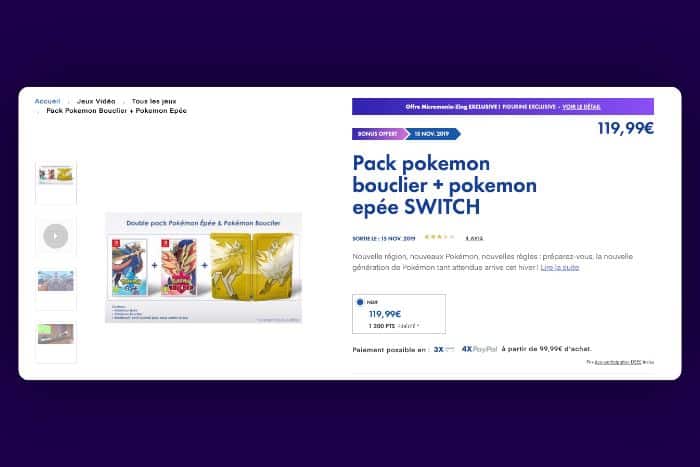Select the fourth screenshot thumbnail
Screen dimensions: 700x467
56,341
